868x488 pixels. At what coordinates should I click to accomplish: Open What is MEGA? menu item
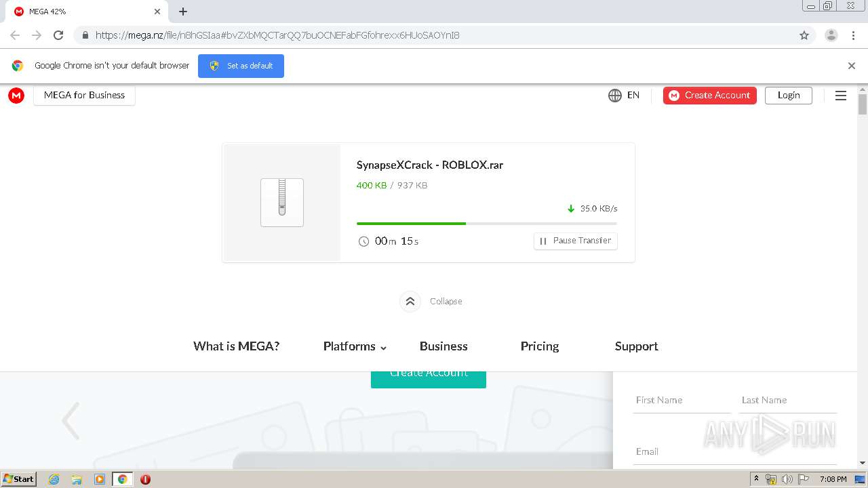click(x=237, y=346)
